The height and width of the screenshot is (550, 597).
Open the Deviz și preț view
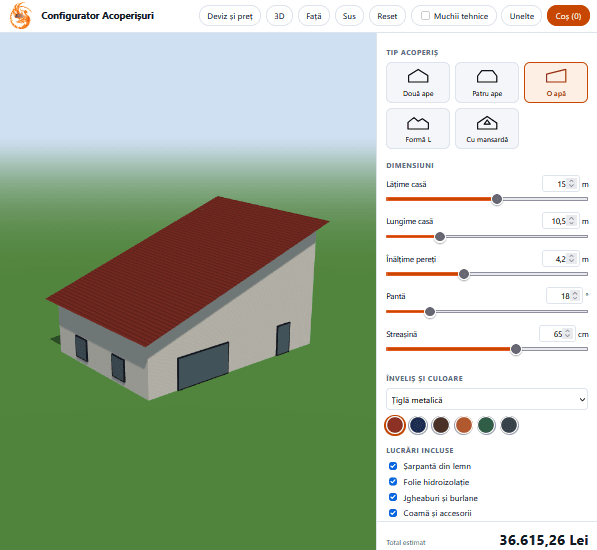[230, 16]
